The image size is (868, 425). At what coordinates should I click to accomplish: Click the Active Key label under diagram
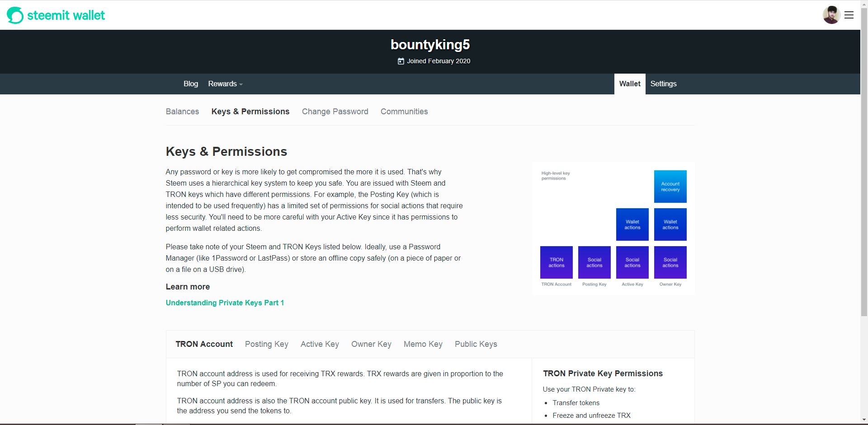click(632, 284)
